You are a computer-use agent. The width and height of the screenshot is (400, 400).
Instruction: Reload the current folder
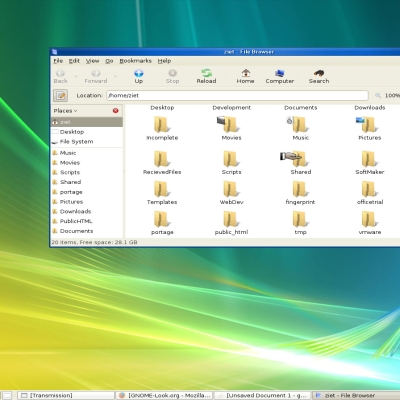tap(206, 76)
